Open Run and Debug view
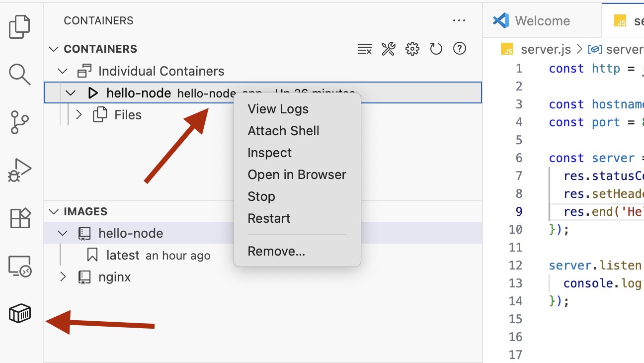 20,171
